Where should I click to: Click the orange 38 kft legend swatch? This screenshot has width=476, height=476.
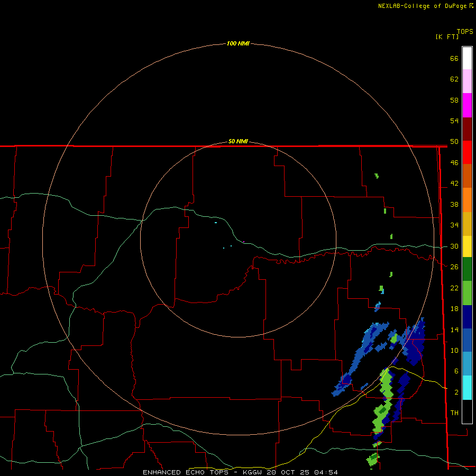(467, 200)
